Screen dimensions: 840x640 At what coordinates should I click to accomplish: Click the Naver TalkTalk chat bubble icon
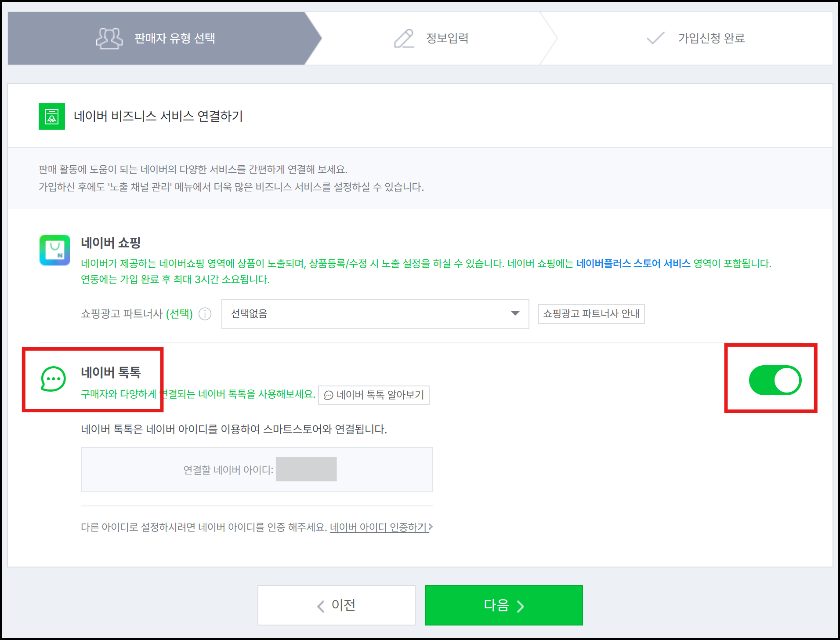pyautogui.click(x=53, y=378)
